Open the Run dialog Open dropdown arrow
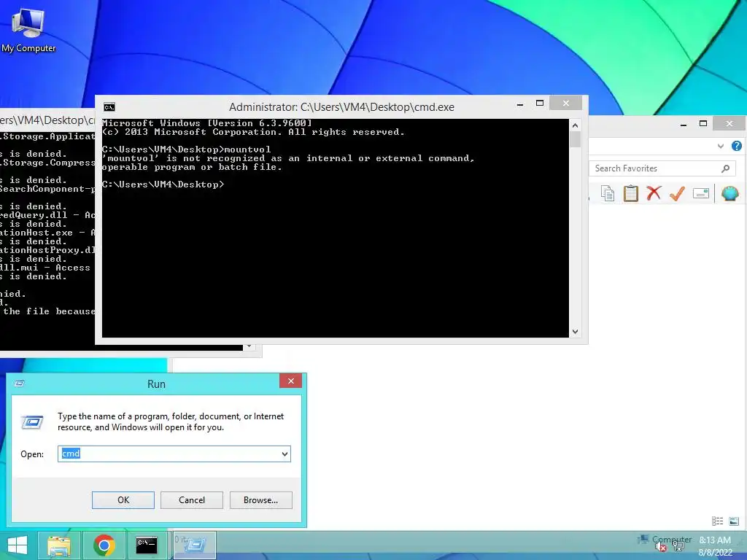This screenshot has height=560, width=747. 285,454
